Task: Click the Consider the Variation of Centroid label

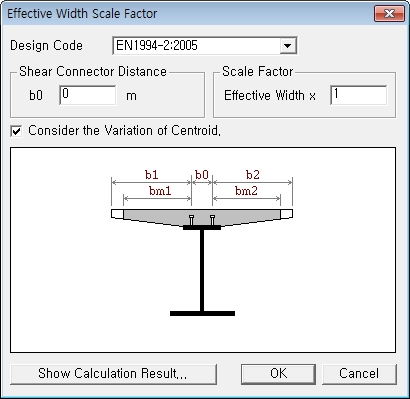Action: [125, 131]
